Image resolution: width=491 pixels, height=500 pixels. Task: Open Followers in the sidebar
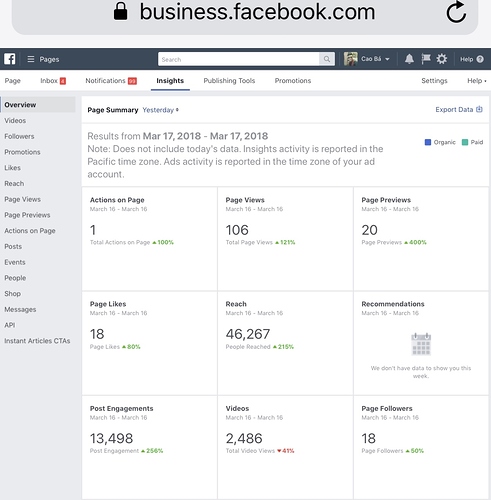[19, 136]
